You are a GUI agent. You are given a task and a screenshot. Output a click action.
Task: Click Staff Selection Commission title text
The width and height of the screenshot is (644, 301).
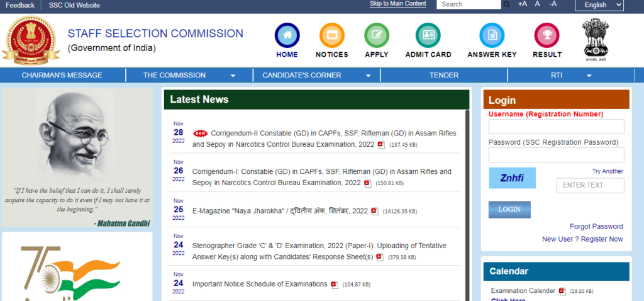tap(155, 34)
